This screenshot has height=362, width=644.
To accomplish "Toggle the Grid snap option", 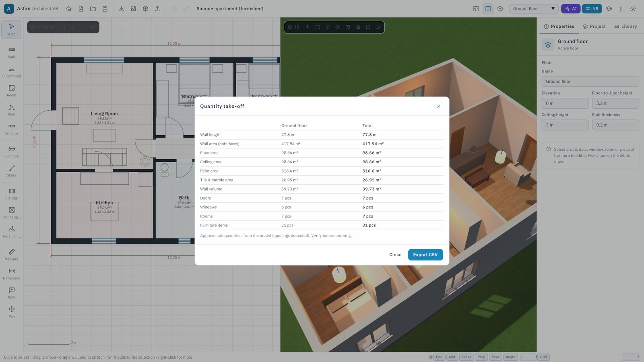I will click(x=543, y=357).
